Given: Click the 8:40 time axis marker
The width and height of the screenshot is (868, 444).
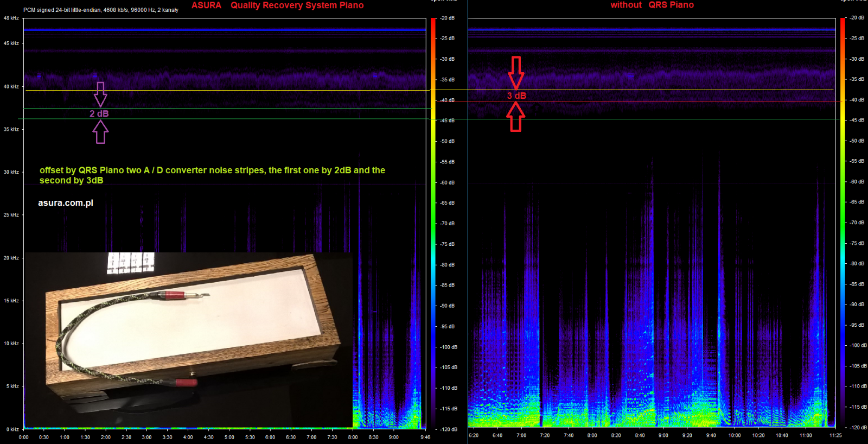Looking at the screenshot, I should click(640, 435).
